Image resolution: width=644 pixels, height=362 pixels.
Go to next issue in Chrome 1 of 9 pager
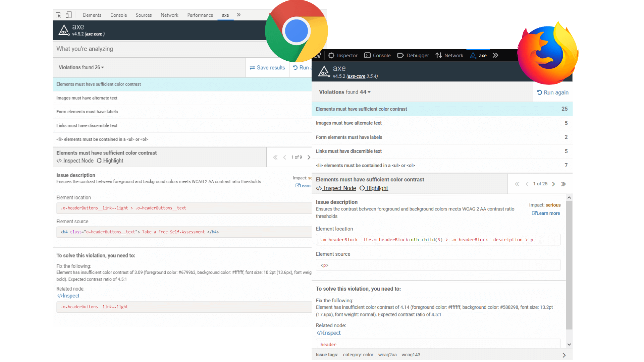[x=309, y=157]
